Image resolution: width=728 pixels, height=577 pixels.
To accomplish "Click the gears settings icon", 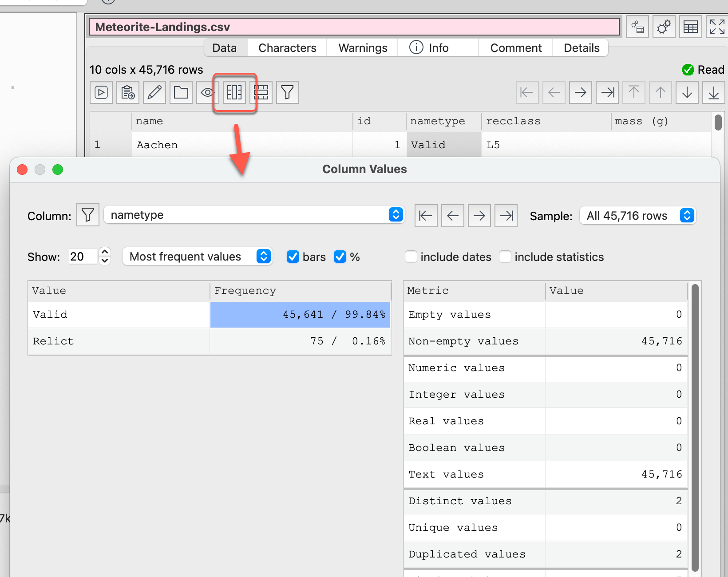I will pyautogui.click(x=664, y=27).
